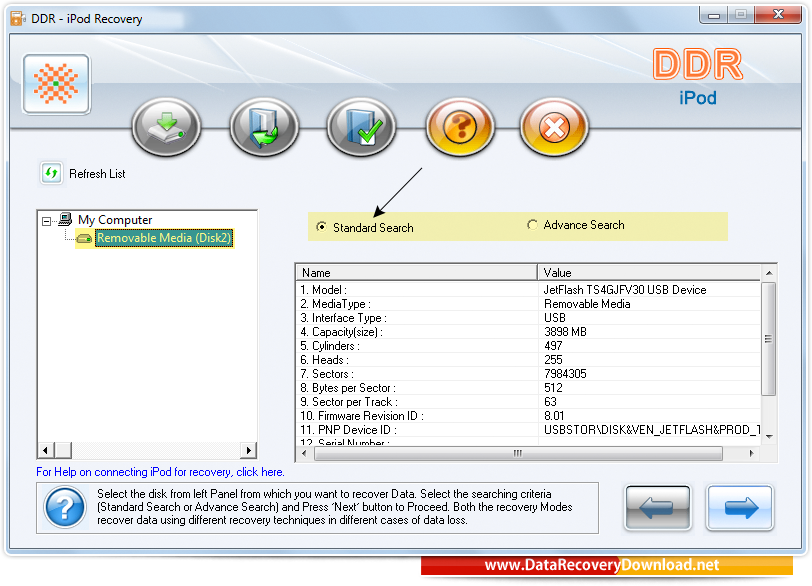Click the Next arrow button

tap(740, 508)
